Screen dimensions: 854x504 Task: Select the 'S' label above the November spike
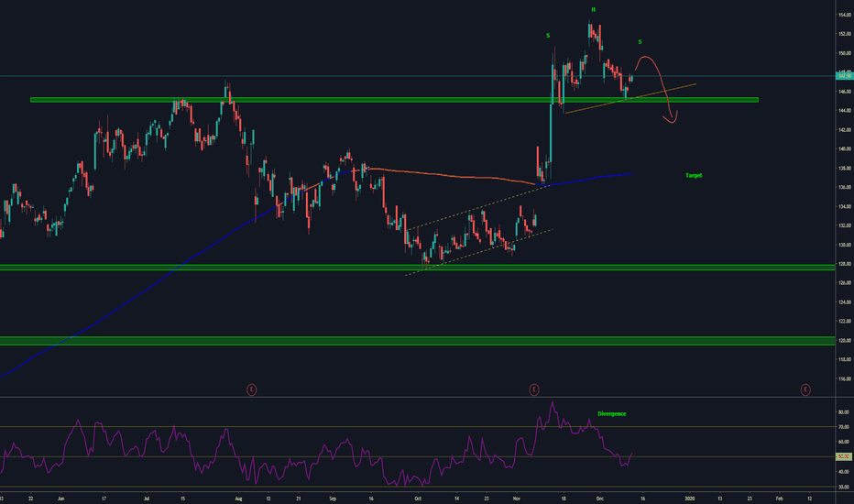pyautogui.click(x=548, y=36)
